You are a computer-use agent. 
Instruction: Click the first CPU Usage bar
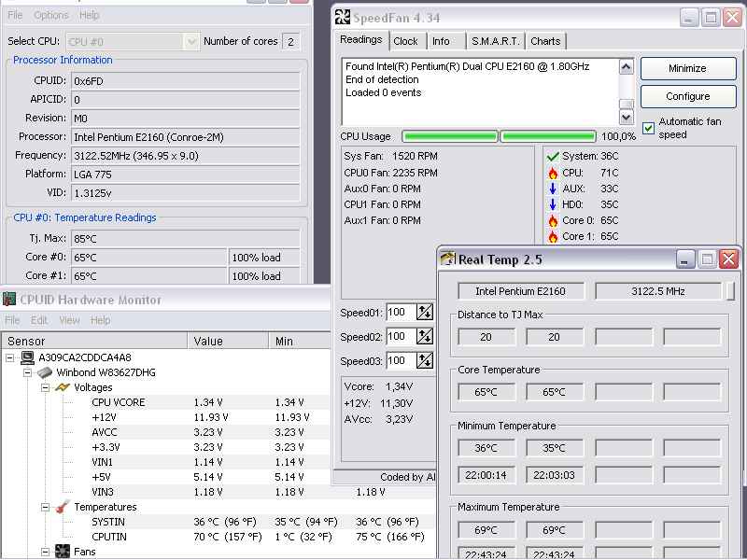click(450, 136)
